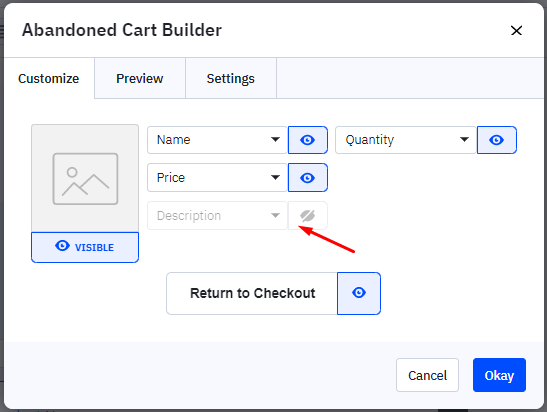Screen dimensions: 547x412
Task: Close the Abandoned Cart Builder dialog
Action: [516, 30]
